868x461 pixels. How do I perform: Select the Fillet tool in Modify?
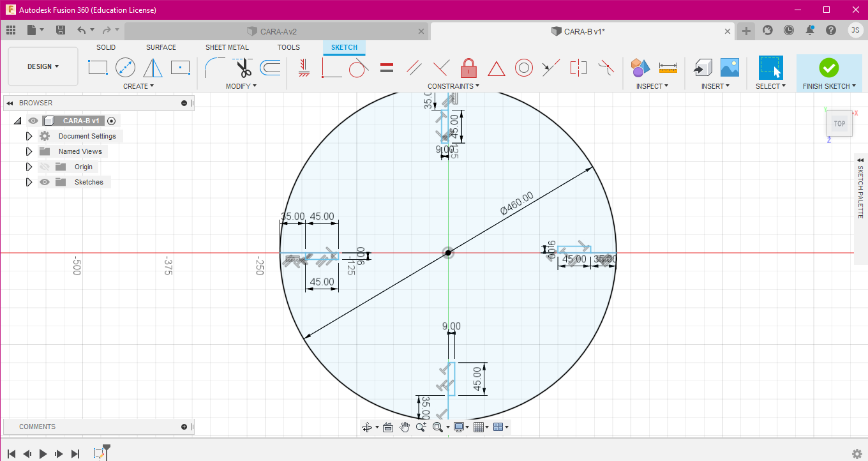click(x=214, y=67)
